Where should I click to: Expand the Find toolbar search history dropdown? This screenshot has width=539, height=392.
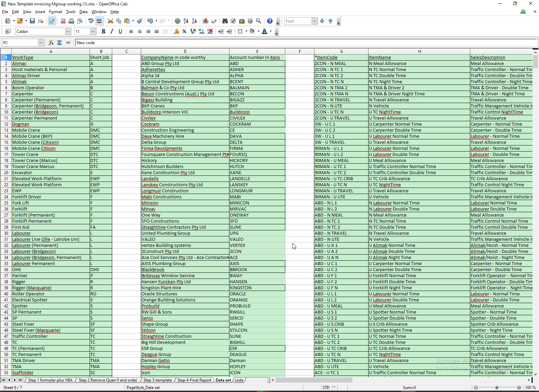point(314,21)
